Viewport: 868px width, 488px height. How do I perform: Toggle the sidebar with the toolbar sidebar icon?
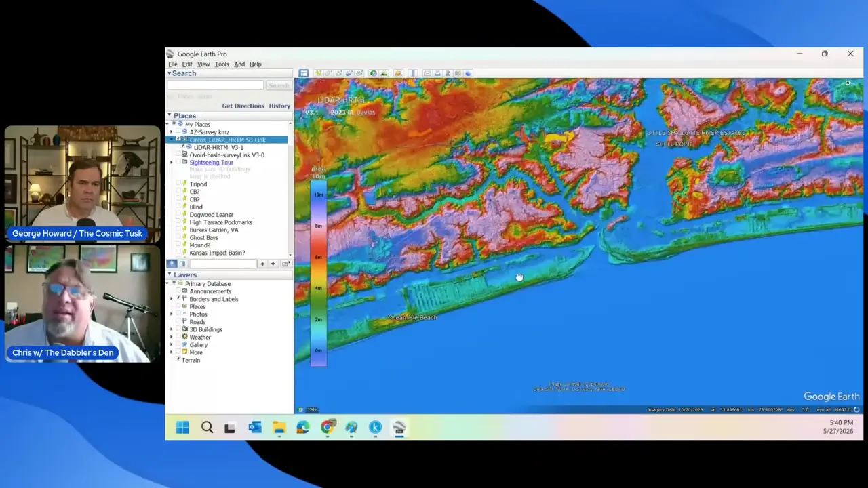304,73
